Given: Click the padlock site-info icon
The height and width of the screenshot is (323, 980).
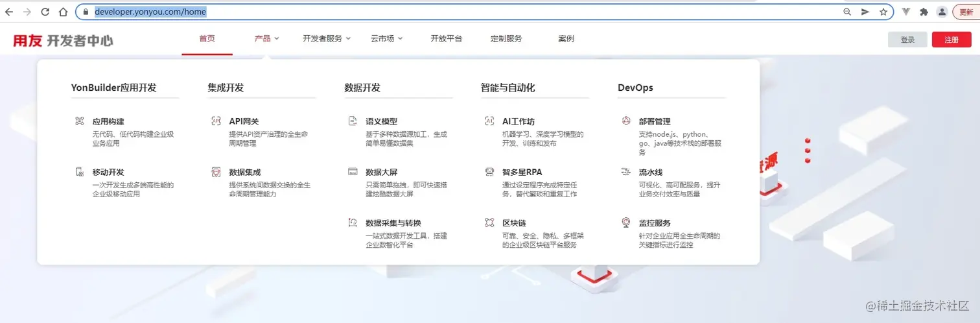Looking at the screenshot, I should tap(86, 12).
